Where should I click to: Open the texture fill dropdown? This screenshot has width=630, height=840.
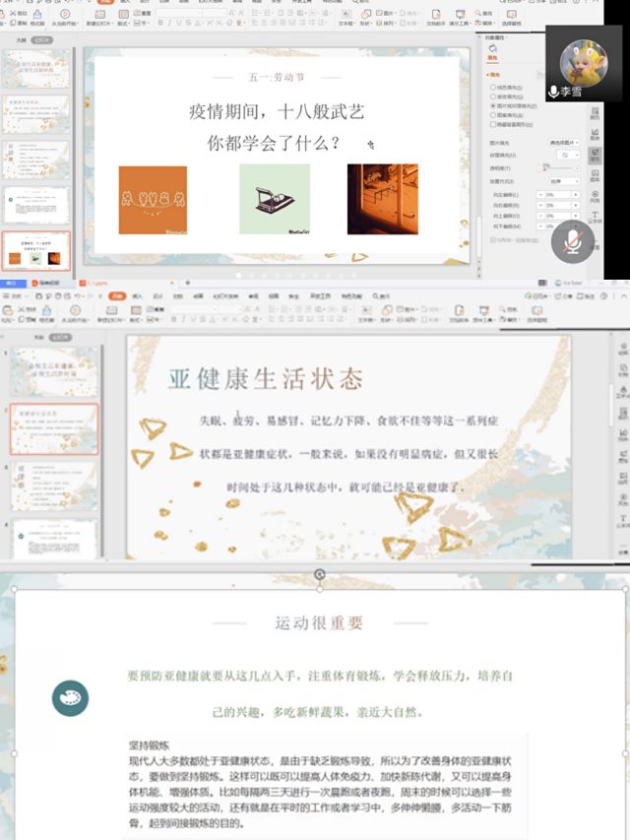[x=568, y=155]
